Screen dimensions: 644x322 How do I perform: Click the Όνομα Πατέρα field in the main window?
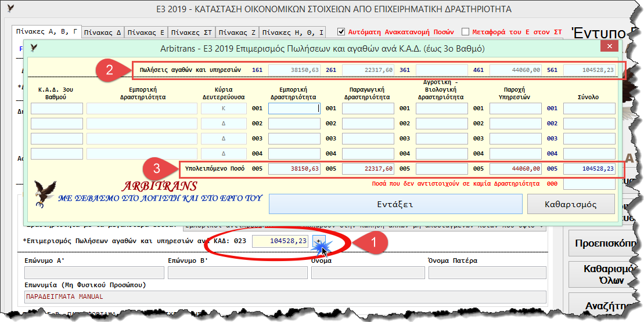point(488,273)
